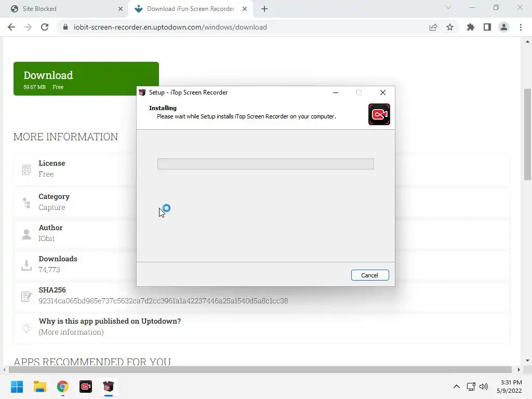
Task: Click the horizontal scroll right arrow
Action: tap(518, 369)
